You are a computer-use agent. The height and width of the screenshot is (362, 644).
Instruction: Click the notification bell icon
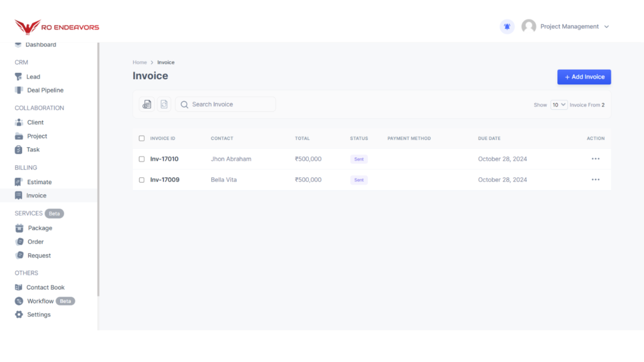(507, 26)
